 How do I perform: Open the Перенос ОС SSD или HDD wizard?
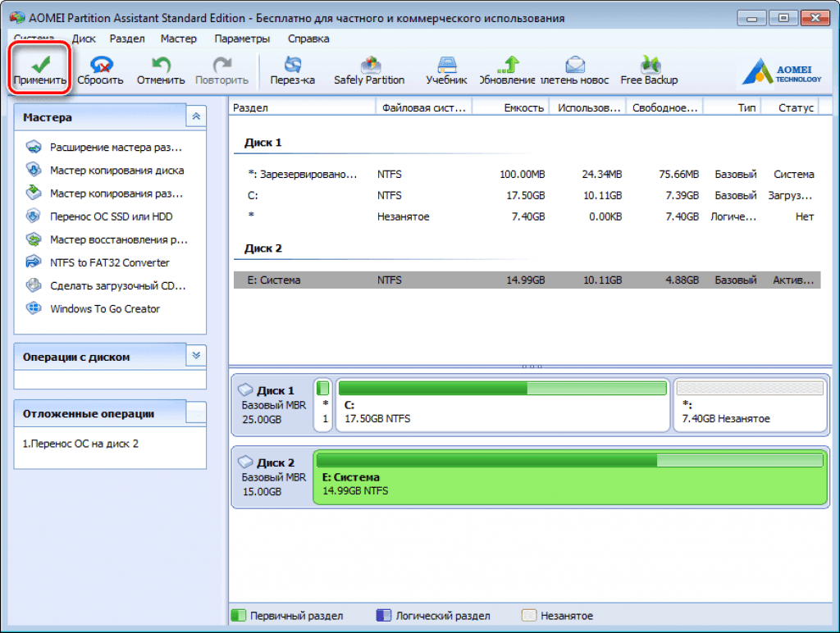pos(111,217)
